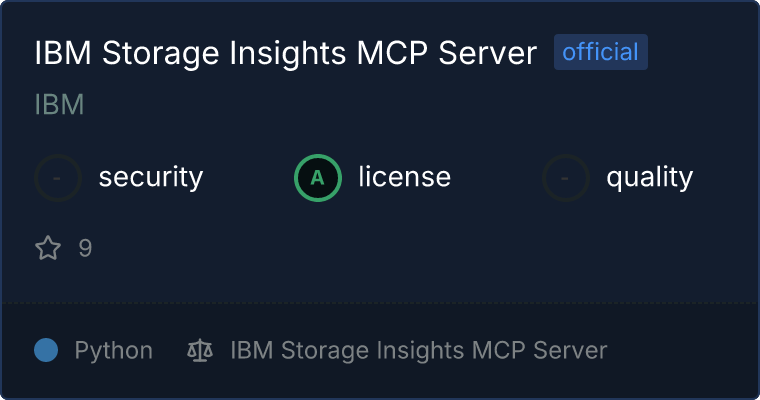Click the footer license name text
The width and height of the screenshot is (760, 400).
pyautogui.click(x=418, y=350)
